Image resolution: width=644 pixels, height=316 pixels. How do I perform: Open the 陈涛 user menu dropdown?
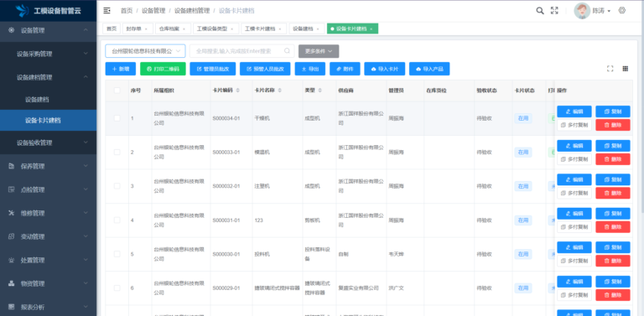(x=601, y=11)
